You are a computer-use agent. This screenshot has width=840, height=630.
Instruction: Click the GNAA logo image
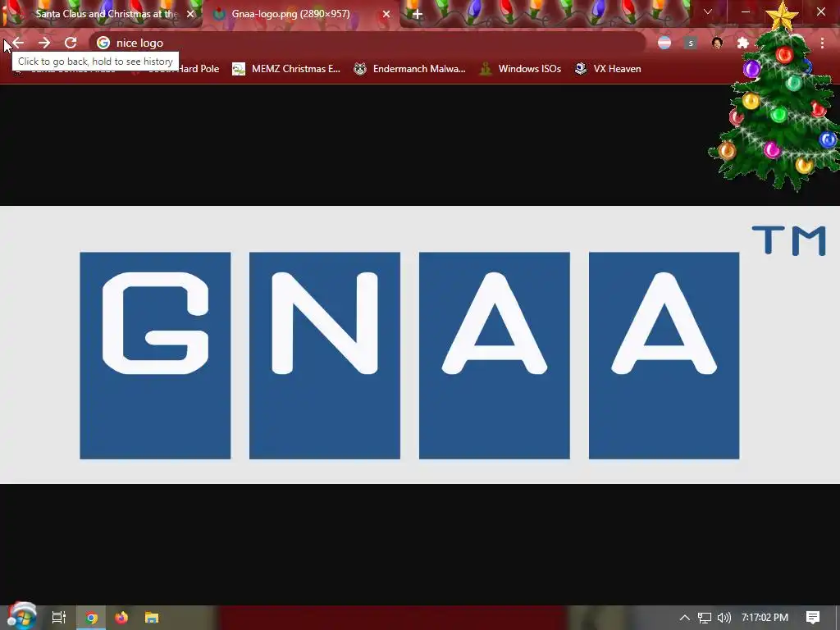tap(420, 345)
